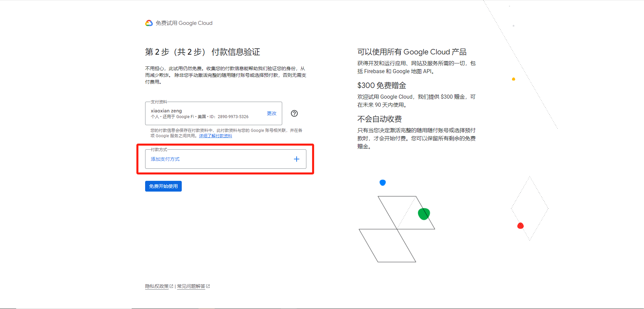The height and width of the screenshot is (309, 644).
Task: Click the 更改 link in payment profile
Action: click(272, 113)
